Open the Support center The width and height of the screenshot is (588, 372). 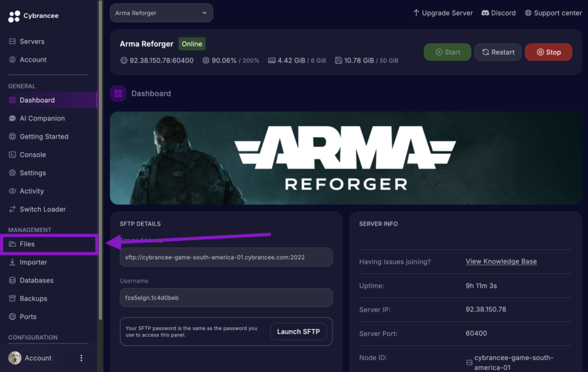coord(553,13)
